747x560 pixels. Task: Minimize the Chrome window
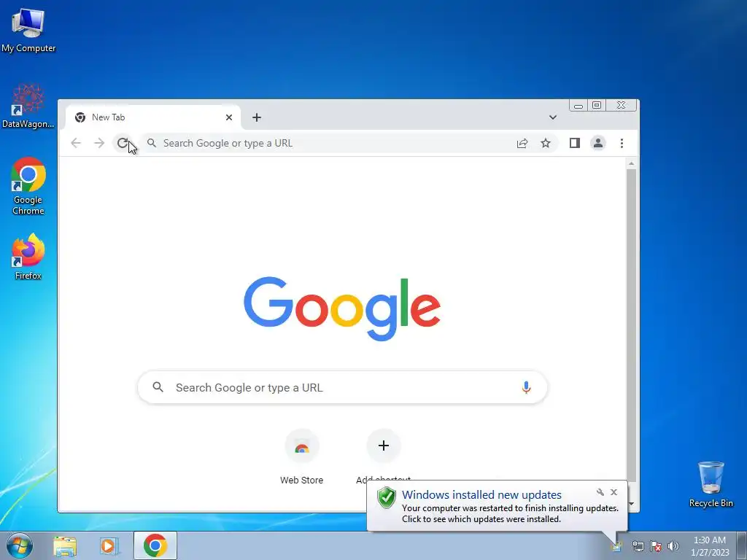pos(578,106)
